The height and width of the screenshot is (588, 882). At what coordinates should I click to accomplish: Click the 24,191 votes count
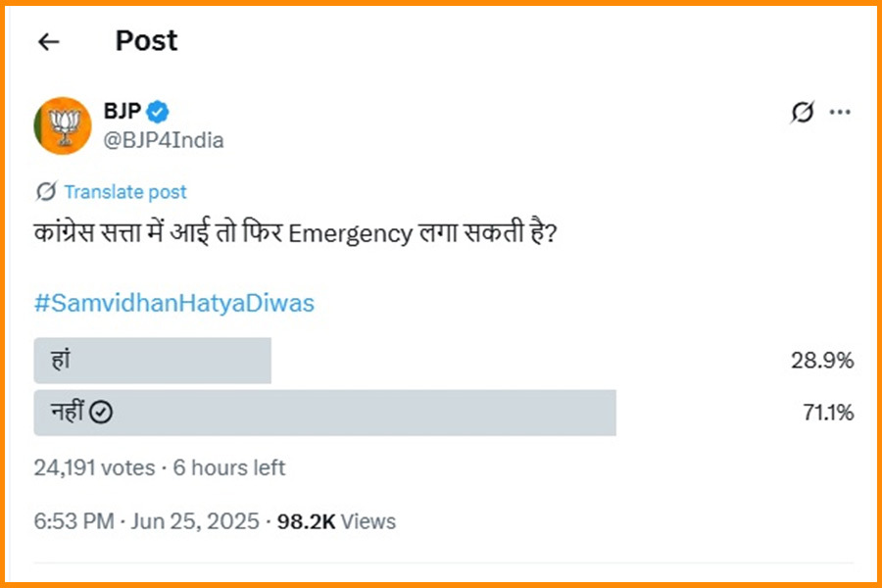pyautogui.click(x=94, y=467)
